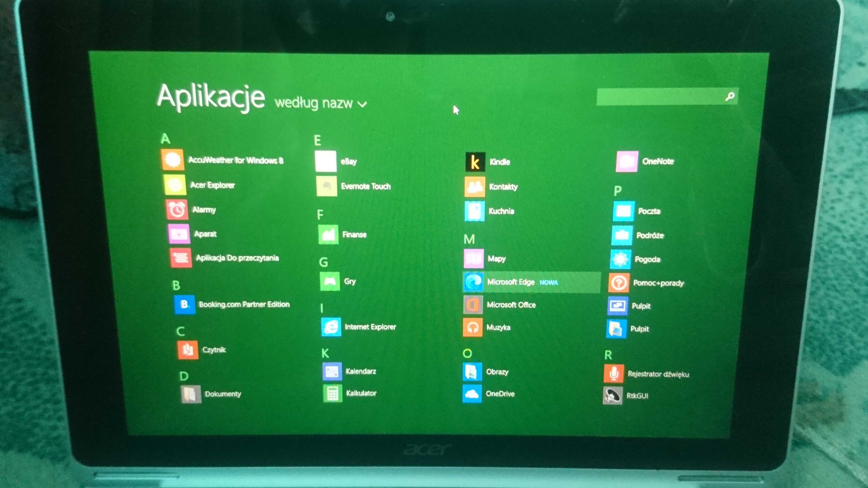The image size is (868, 488).
Task: Launch the eBay app icon
Action: [325, 161]
